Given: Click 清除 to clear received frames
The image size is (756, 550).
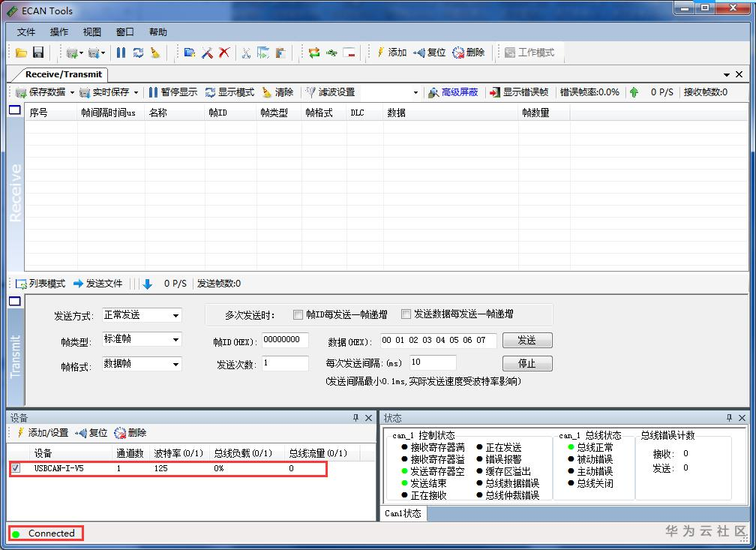Looking at the screenshot, I should pyautogui.click(x=277, y=92).
